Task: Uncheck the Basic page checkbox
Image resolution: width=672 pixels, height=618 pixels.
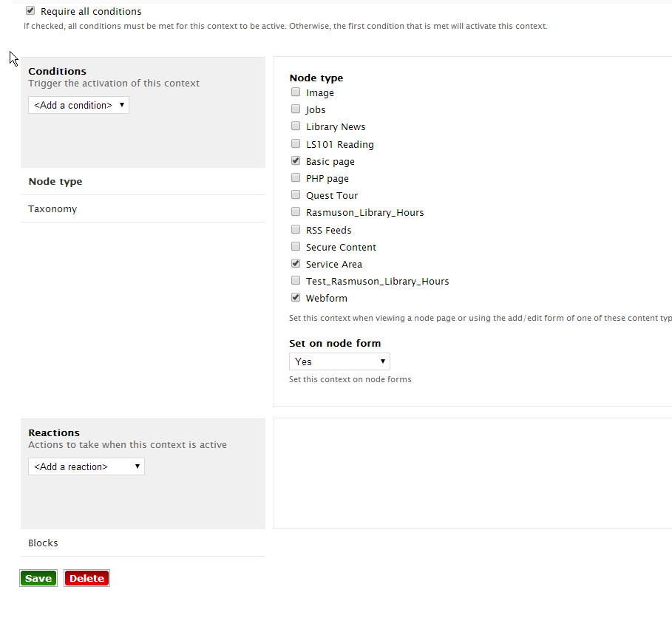Action: tap(296, 160)
